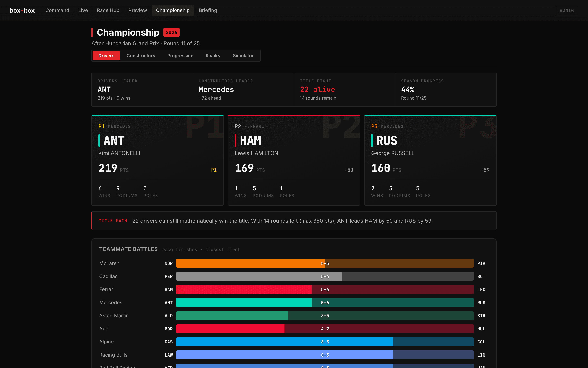This screenshot has height=368, width=588.
Task: Click the HUL driver code
Action: pos(481,329)
